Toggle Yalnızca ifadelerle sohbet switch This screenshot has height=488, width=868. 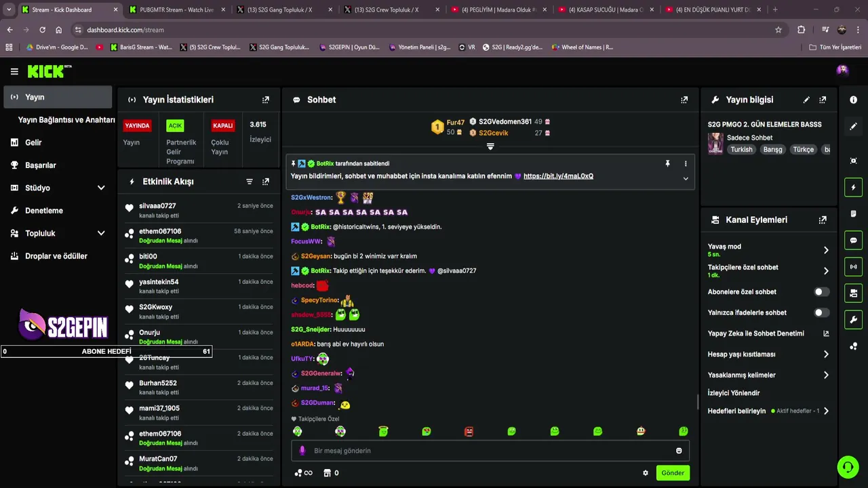coord(821,313)
